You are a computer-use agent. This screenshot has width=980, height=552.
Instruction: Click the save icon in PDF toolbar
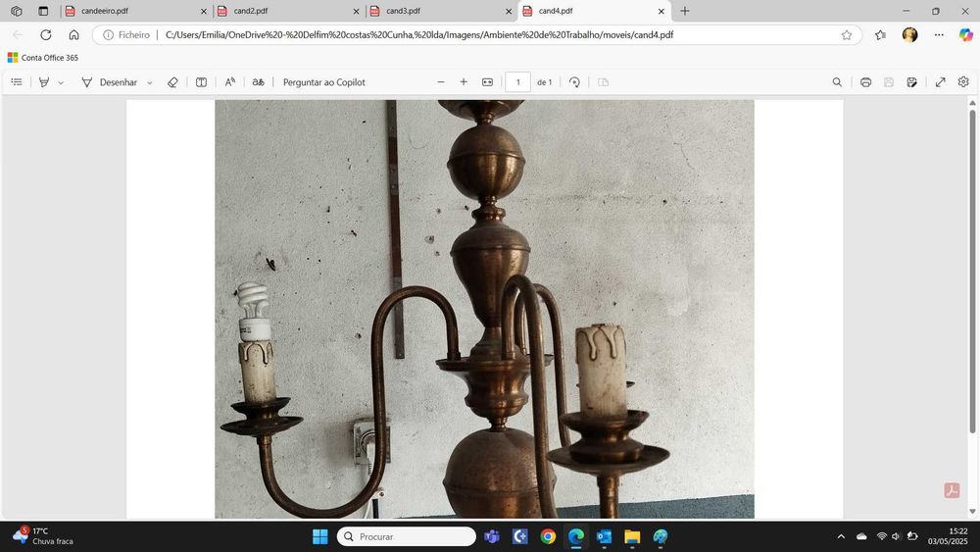pos(889,82)
